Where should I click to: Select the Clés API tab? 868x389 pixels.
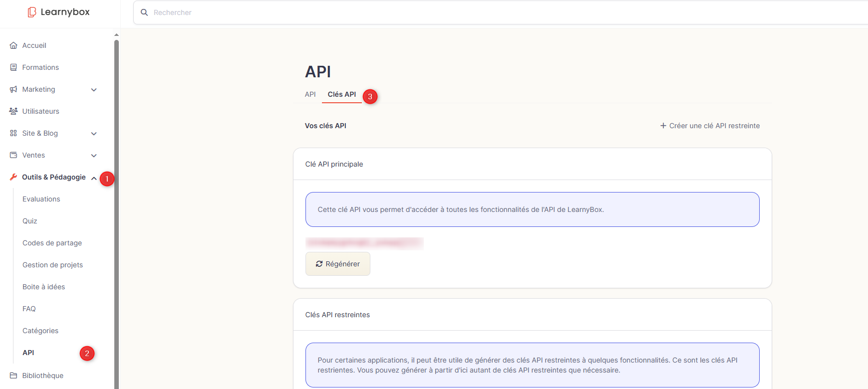(341, 94)
